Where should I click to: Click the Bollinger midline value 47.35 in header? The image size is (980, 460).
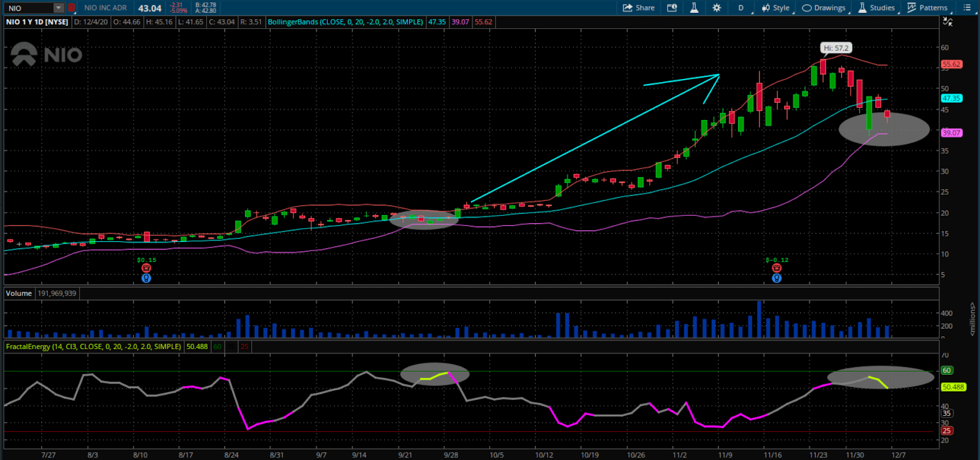click(x=437, y=22)
